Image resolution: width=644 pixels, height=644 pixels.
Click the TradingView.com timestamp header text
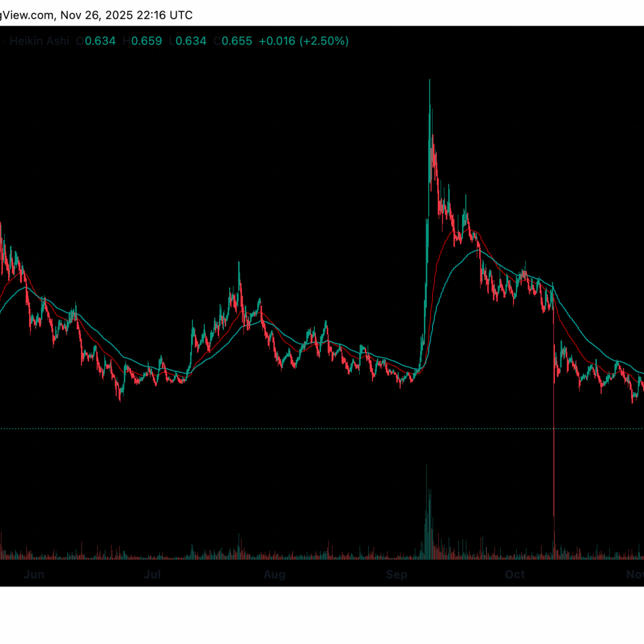click(x=96, y=15)
